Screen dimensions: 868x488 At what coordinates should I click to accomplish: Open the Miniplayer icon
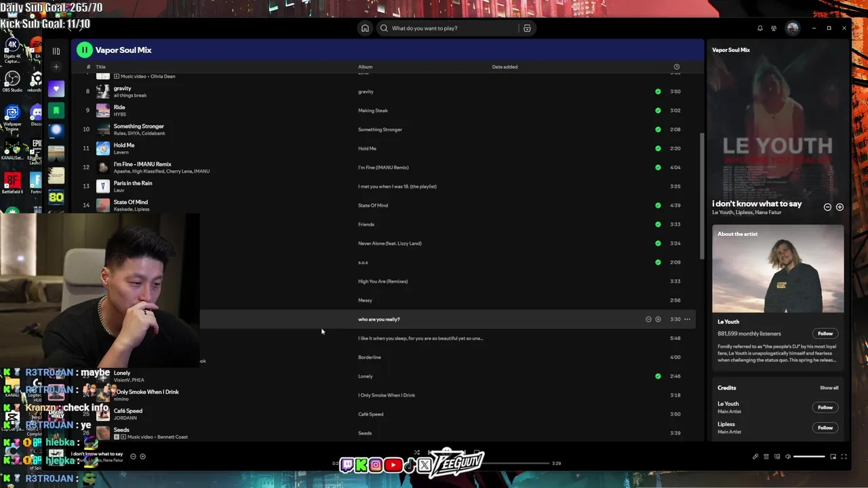point(833,457)
